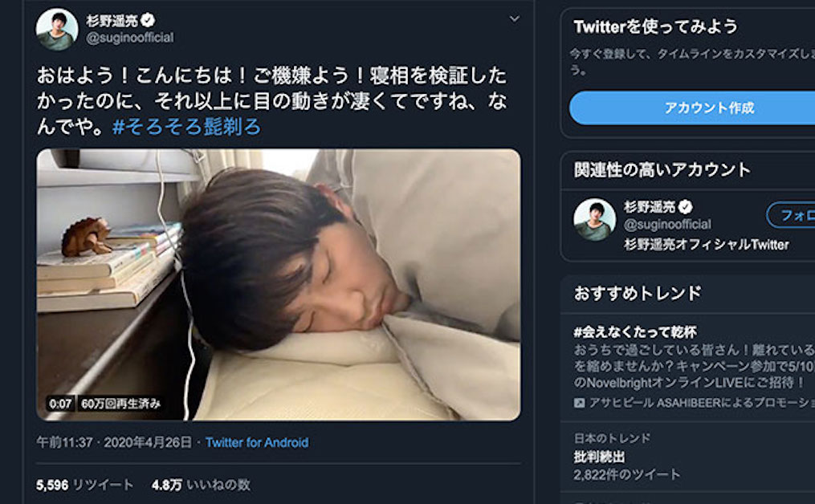815x504 pixels.
Task: Open the 批判続出 trending topic
Action: [x=599, y=457]
